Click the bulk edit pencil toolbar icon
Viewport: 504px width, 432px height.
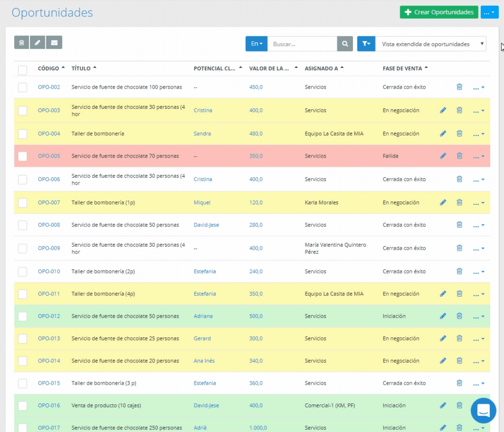pyautogui.click(x=37, y=42)
